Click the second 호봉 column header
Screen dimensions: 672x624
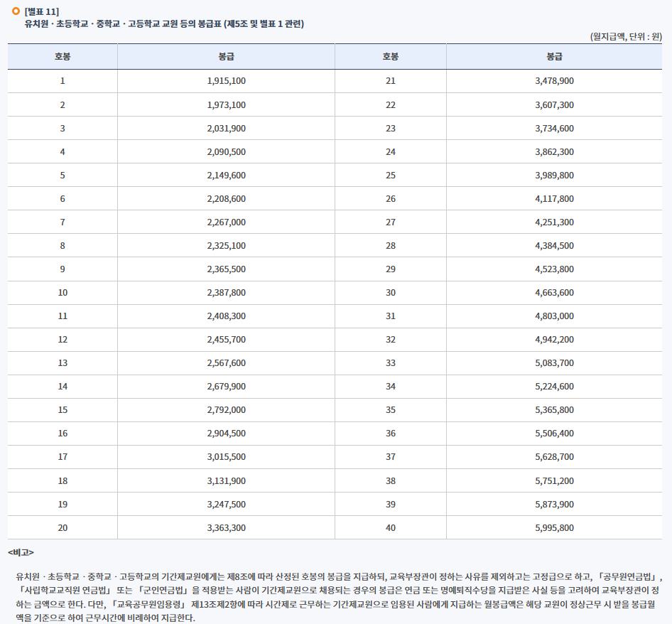coord(391,57)
